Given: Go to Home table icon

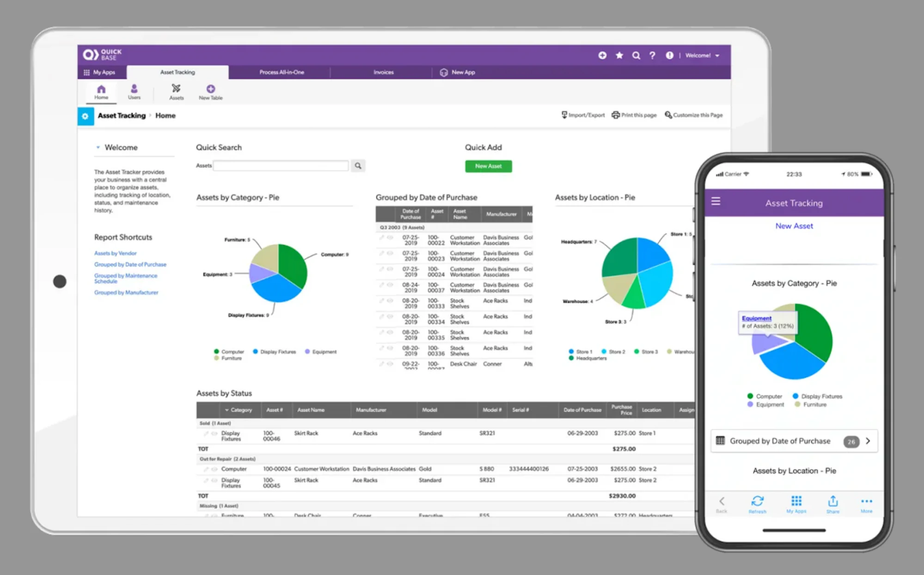Looking at the screenshot, I should (101, 92).
